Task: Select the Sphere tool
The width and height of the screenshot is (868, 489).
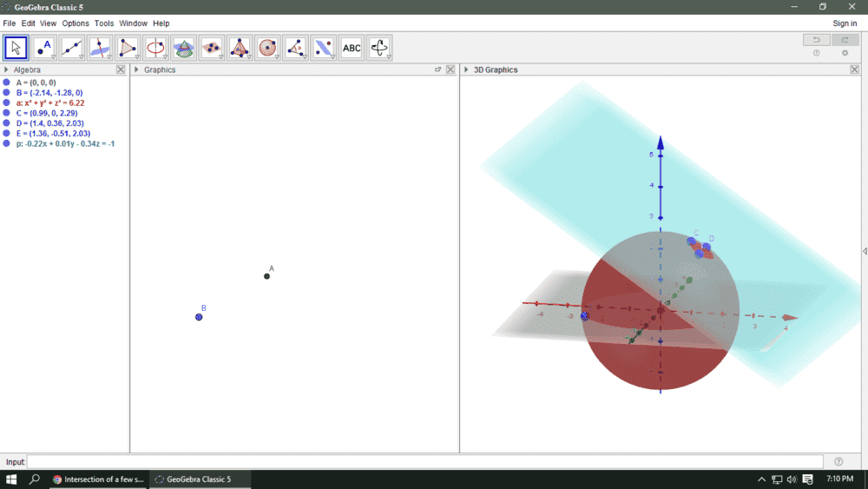Action: (267, 48)
